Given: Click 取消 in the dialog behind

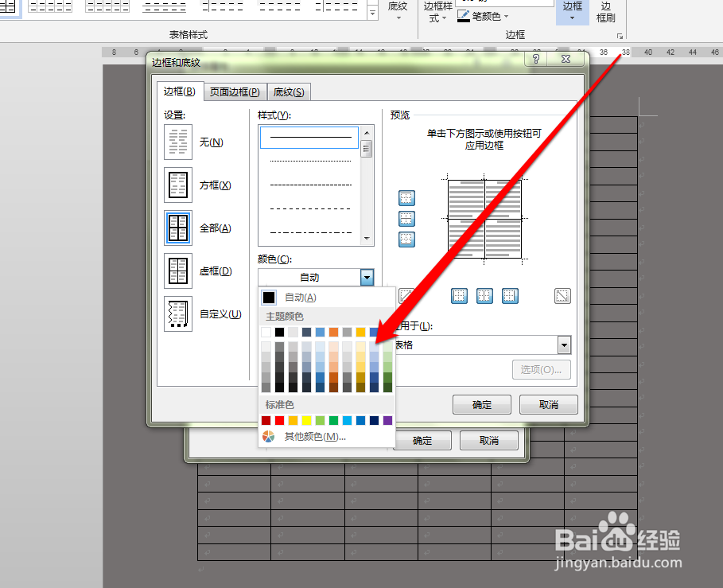Looking at the screenshot, I should tap(489, 441).
